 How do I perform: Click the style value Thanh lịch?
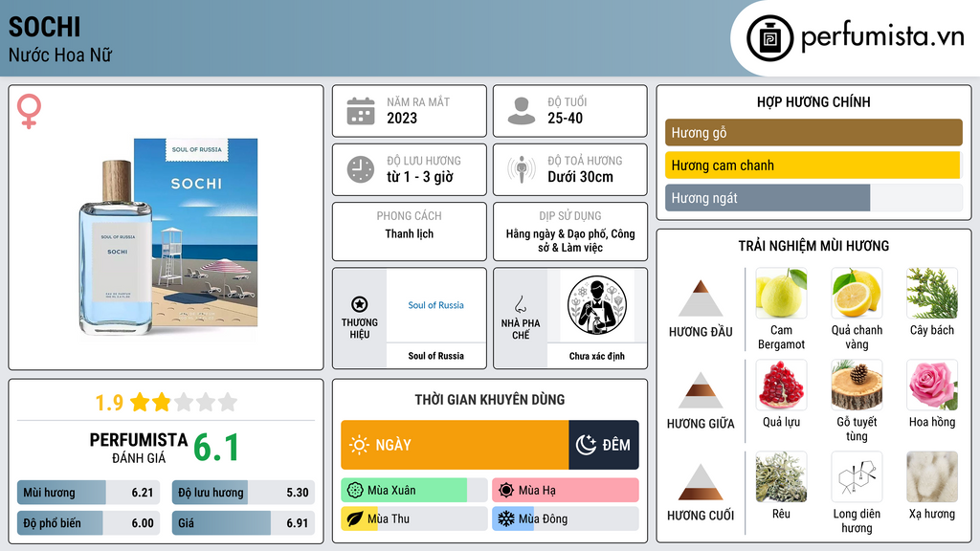409,233
